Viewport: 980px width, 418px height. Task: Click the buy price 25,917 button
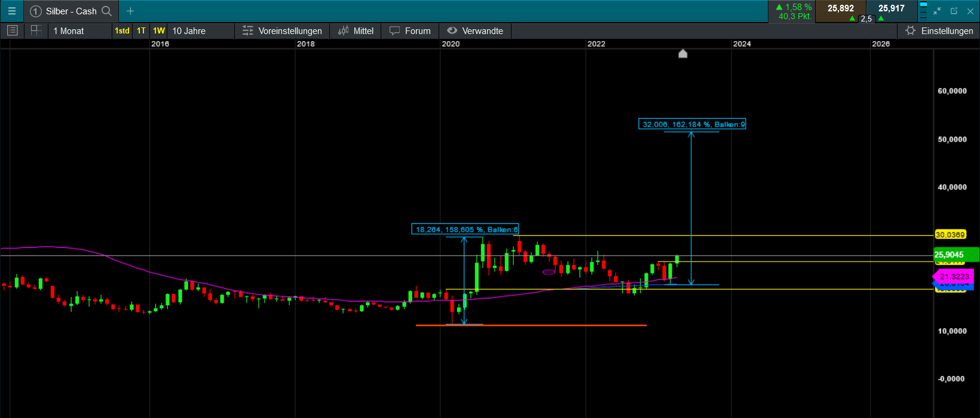[x=891, y=11]
